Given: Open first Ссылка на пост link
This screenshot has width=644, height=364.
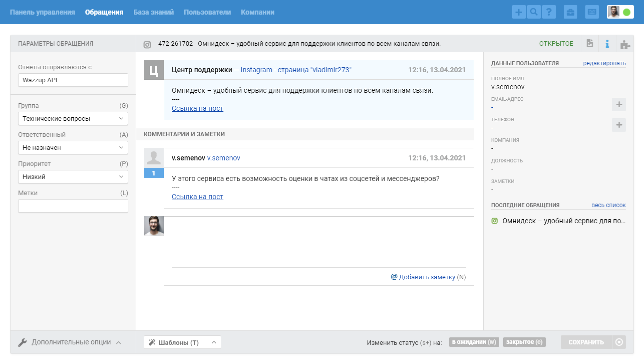Looking at the screenshot, I should tap(198, 109).
